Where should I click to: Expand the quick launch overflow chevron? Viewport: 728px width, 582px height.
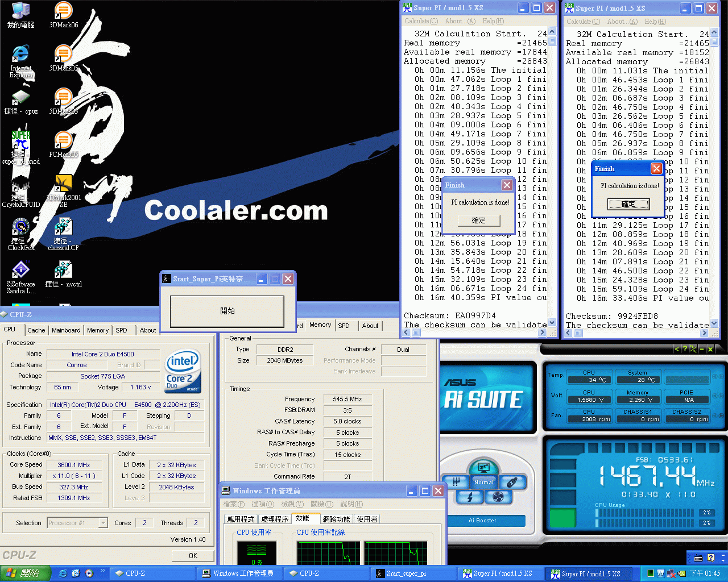103,571
